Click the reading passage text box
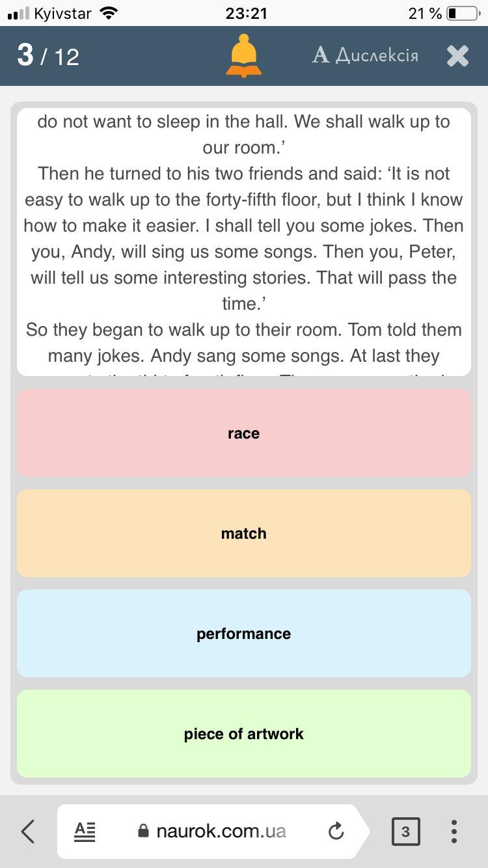488x868 pixels. click(x=243, y=241)
